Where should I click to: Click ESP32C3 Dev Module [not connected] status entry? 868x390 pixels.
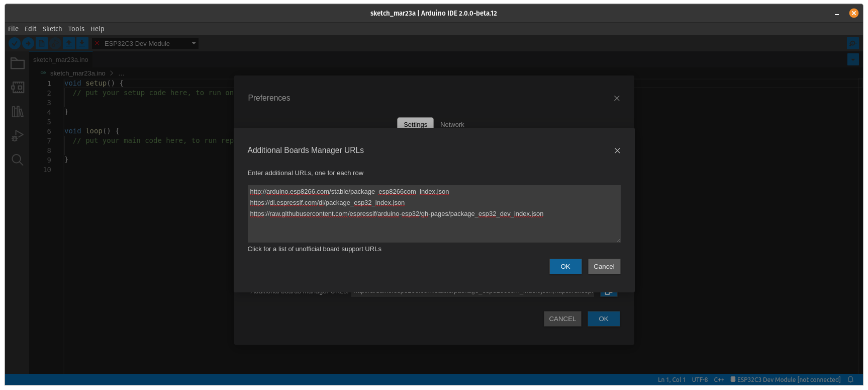coord(785,379)
